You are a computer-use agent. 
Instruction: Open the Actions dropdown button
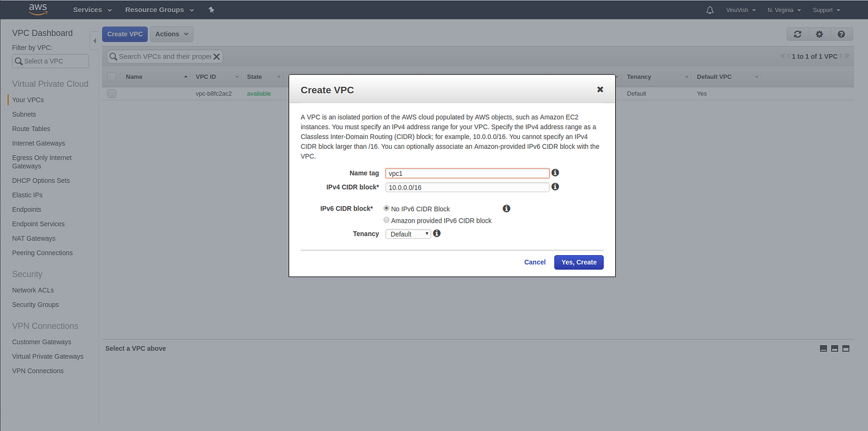coord(171,34)
